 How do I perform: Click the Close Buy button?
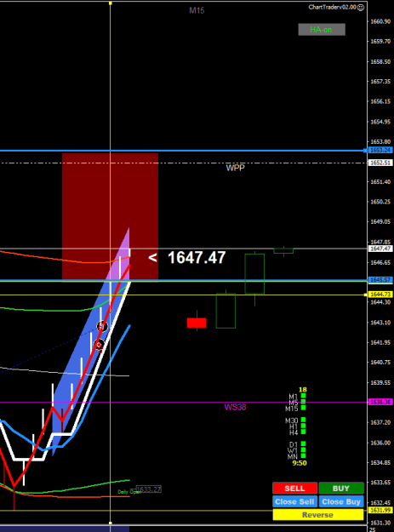(x=341, y=501)
